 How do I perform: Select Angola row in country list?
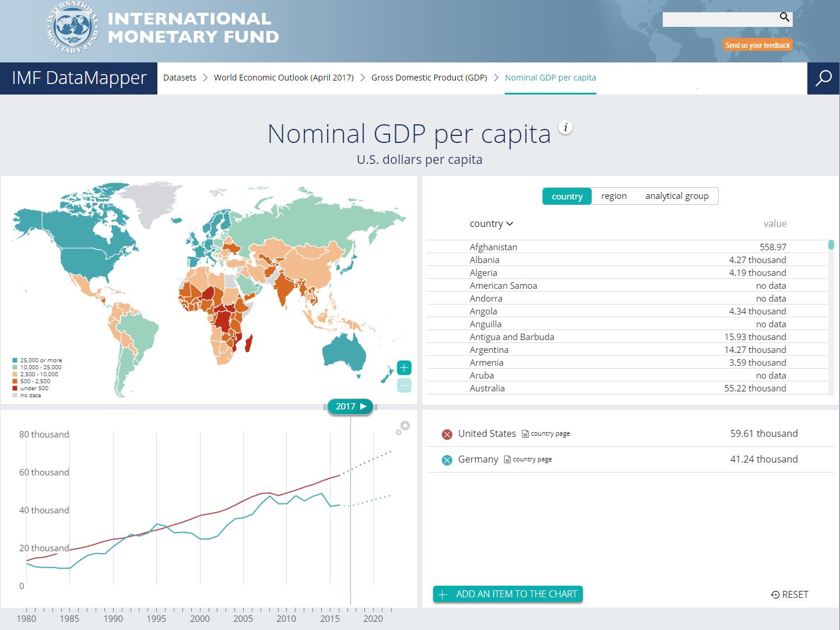tap(627, 311)
